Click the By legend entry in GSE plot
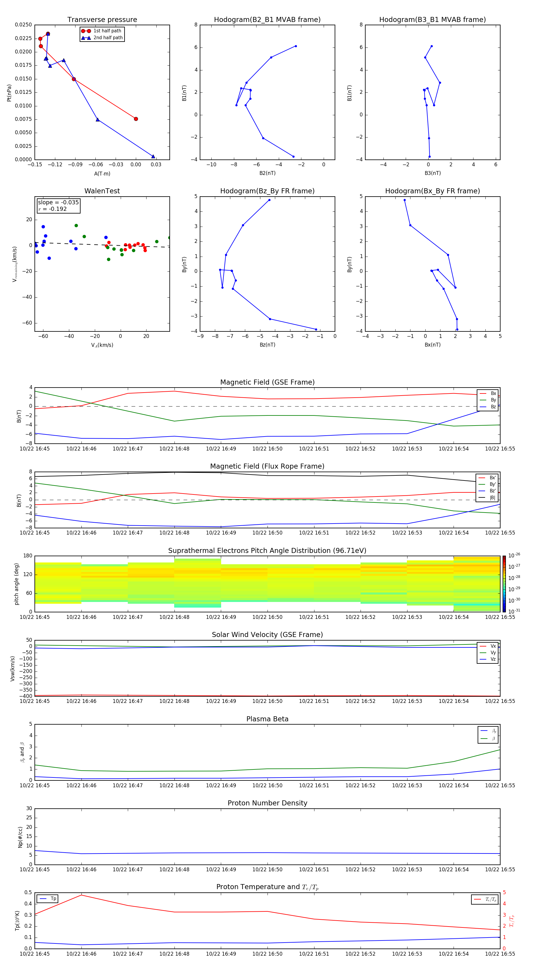Screen dimensions: 535x980 click(488, 400)
